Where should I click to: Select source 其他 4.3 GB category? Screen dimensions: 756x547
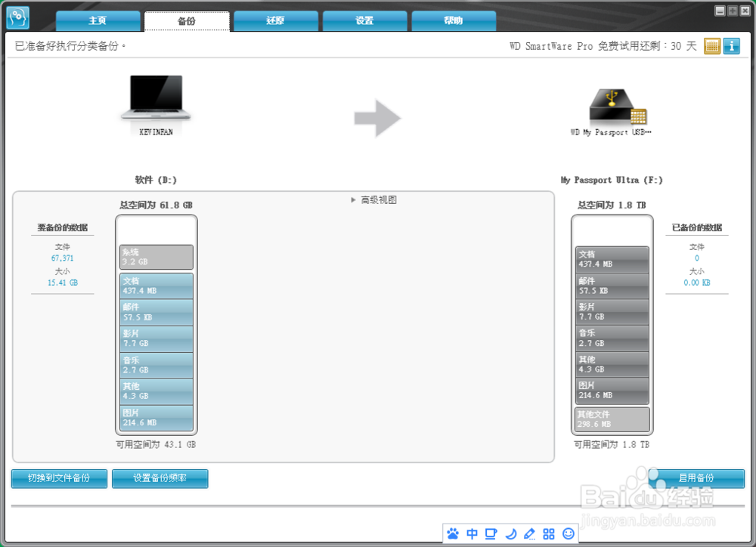(x=156, y=391)
